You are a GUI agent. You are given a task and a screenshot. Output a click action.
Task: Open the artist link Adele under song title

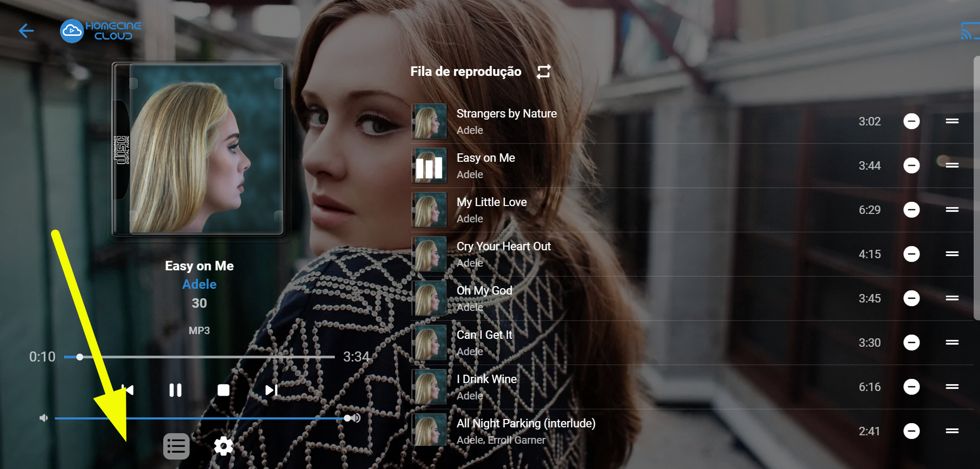point(199,284)
